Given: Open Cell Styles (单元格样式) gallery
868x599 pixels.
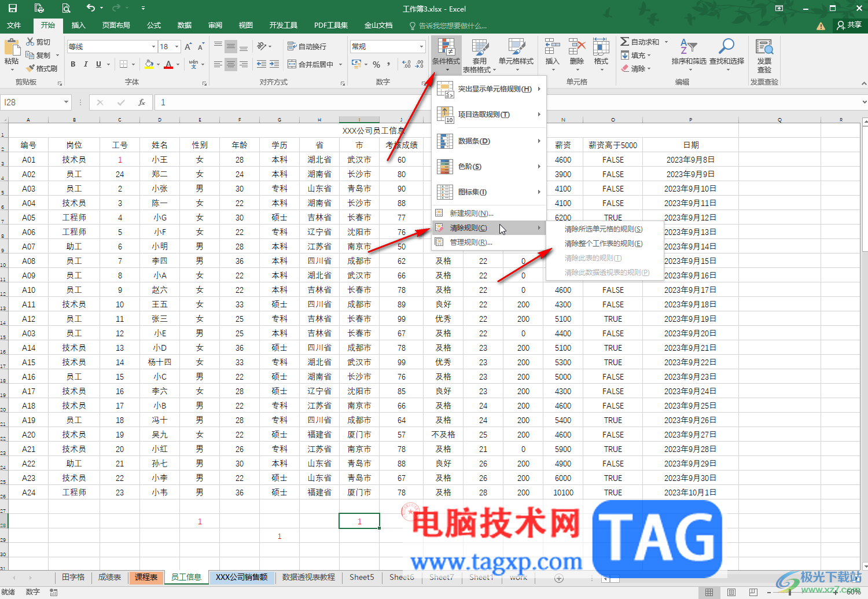Looking at the screenshot, I should coord(516,55).
